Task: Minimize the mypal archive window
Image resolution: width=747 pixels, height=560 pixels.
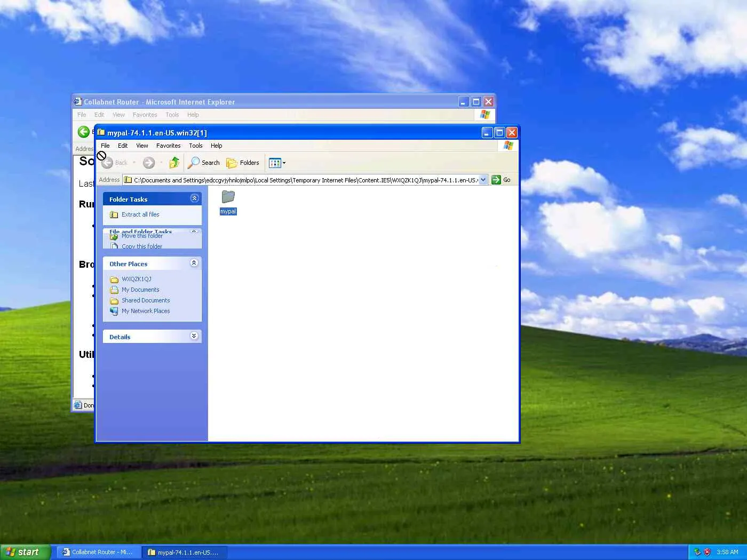Action: (x=487, y=133)
